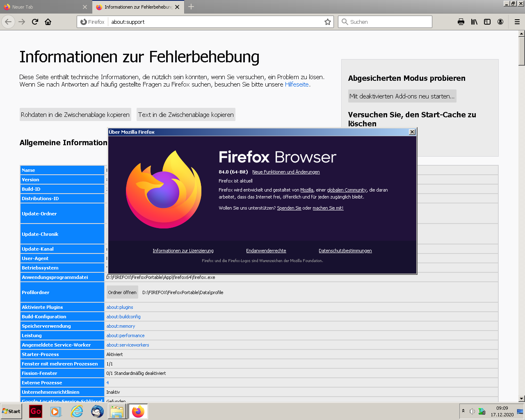This screenshot has width=525, height=420.
Task: Click the vertical scrollbar thumb
Action: tap(521, 51)
